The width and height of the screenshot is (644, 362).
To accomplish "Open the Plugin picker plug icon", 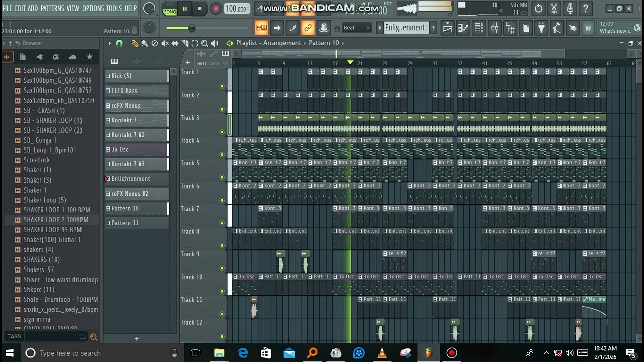I will [541, 28].
